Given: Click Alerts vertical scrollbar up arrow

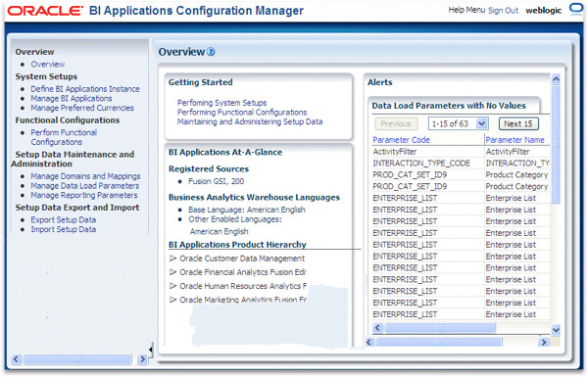Looking at the screenshot, I should [556, 79].
